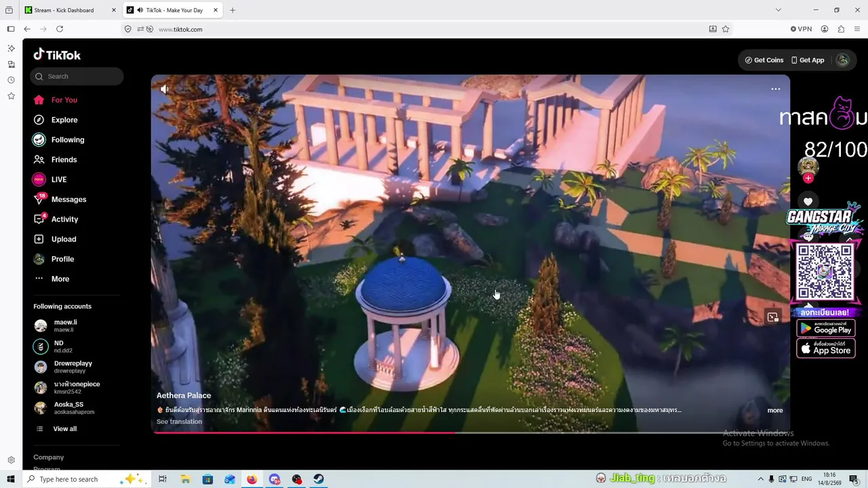Open the site permissions icon in the address bar
This screenshot has height=488, width=868.
[140, 29]
